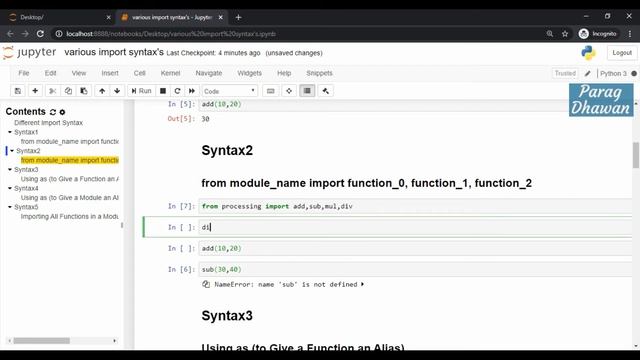
Task: Paste cells below icon
Action: (84, 91)
